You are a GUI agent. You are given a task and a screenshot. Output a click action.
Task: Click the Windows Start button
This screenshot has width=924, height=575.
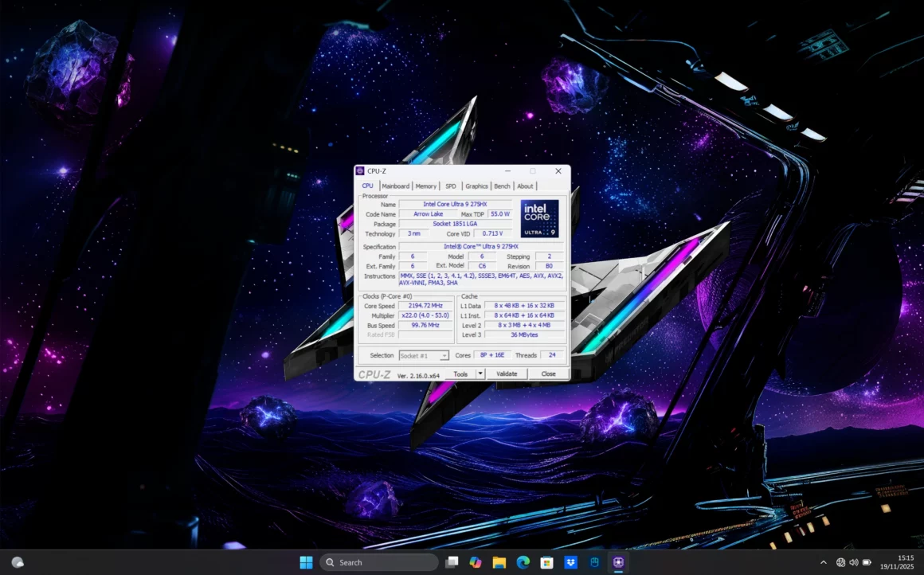coord(306,561)
